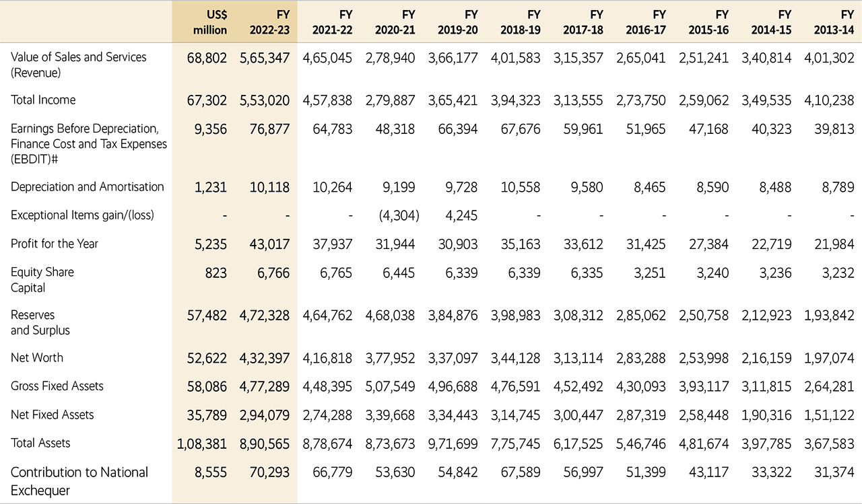Click the Depreciation and Amortisation row label
The height and width of the screenshot is (504, 862).
coord(88,187)
